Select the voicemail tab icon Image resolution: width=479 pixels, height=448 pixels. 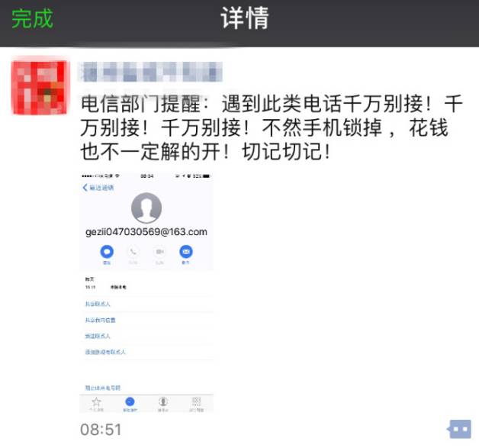point(163,404)
